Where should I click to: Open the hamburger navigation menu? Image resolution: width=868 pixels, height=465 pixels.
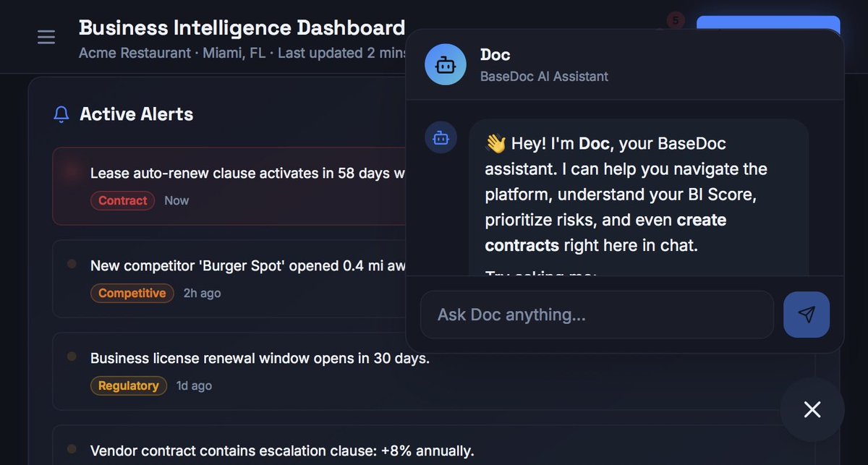[46, 36]
